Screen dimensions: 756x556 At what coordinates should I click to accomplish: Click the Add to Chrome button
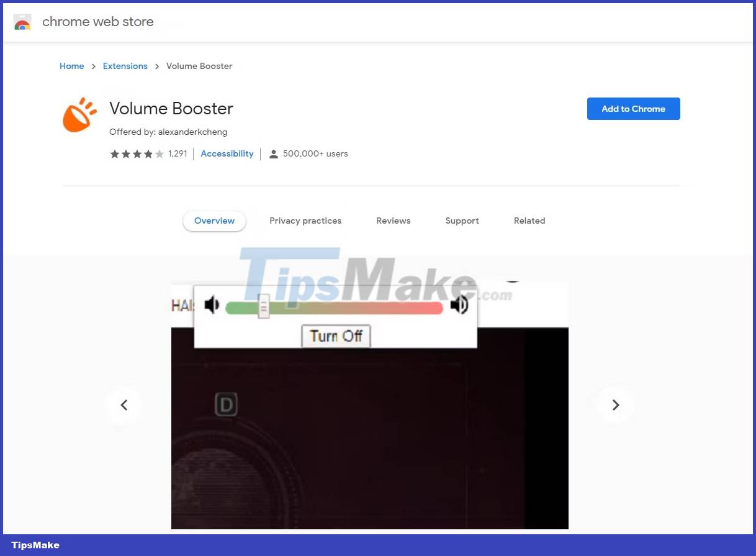[x=634, y=109]
